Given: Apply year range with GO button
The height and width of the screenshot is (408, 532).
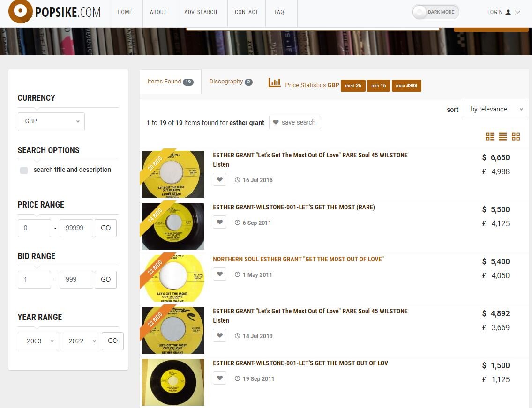Looking at the screenshot, I should point(112,341).
